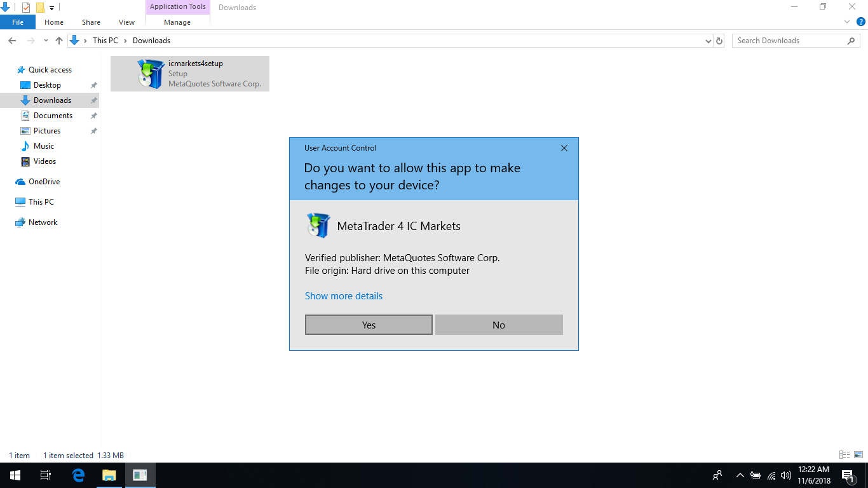868x488 pixels.
Task: Open Action Center notifications
Action: (848, 475)
